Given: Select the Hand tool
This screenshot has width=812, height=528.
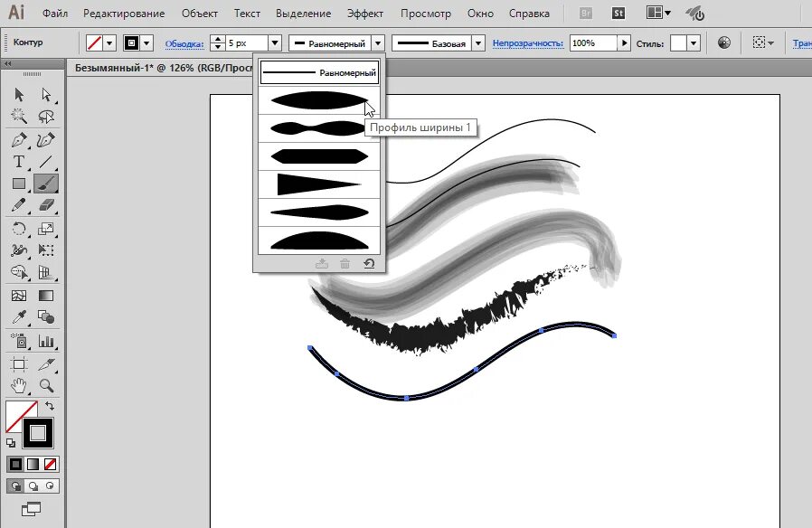Looking at the screenshot, I should 18,385.
